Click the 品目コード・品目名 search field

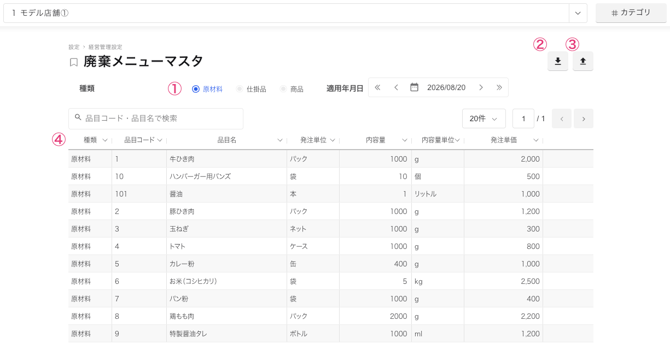pos(156,118)
